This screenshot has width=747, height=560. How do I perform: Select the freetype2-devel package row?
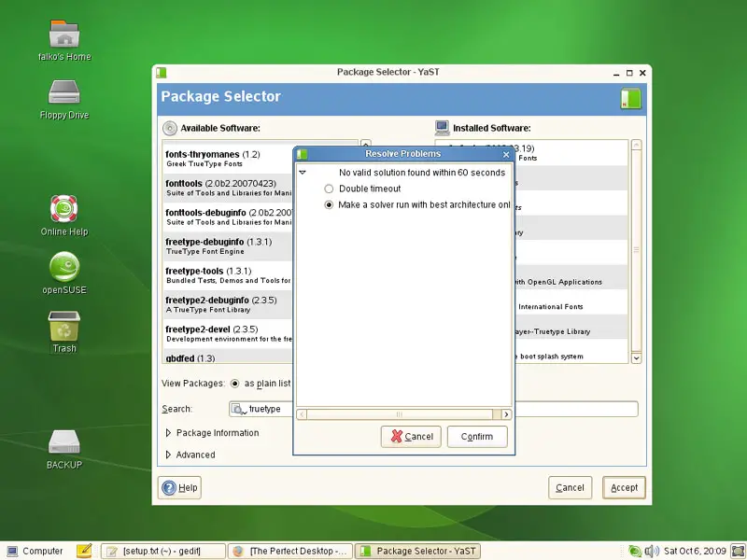[228, 333]
